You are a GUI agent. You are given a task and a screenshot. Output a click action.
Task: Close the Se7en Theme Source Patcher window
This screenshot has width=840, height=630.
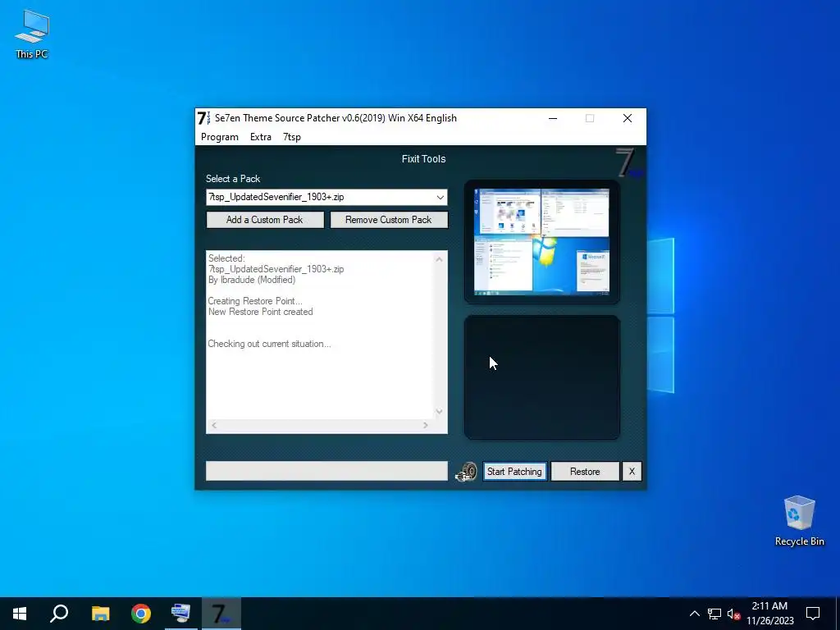click(628, 118)
